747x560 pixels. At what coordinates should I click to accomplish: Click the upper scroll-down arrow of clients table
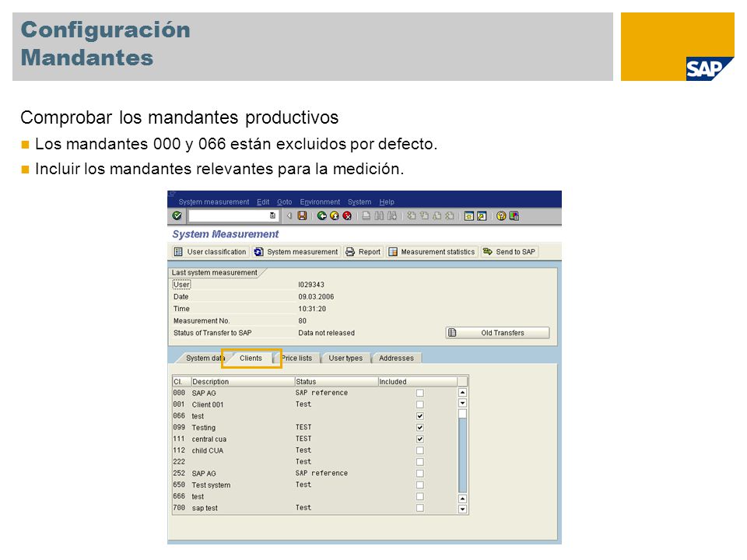[462, 403]
